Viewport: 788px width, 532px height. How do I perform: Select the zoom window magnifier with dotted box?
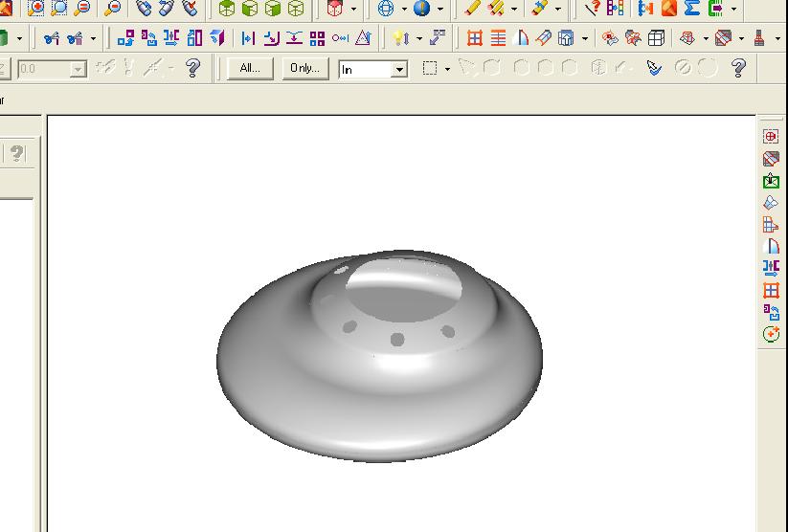(x=59, y=8)
